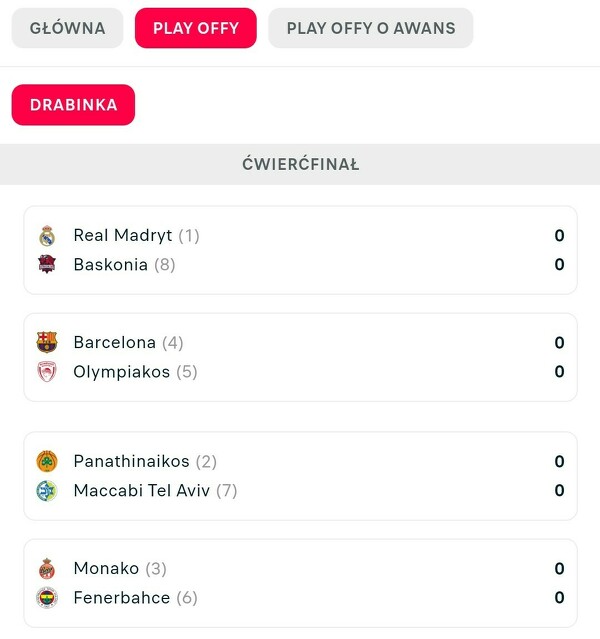600x639 pixels.
Task: Click the Monako team crest
Action: coord(47,569)
